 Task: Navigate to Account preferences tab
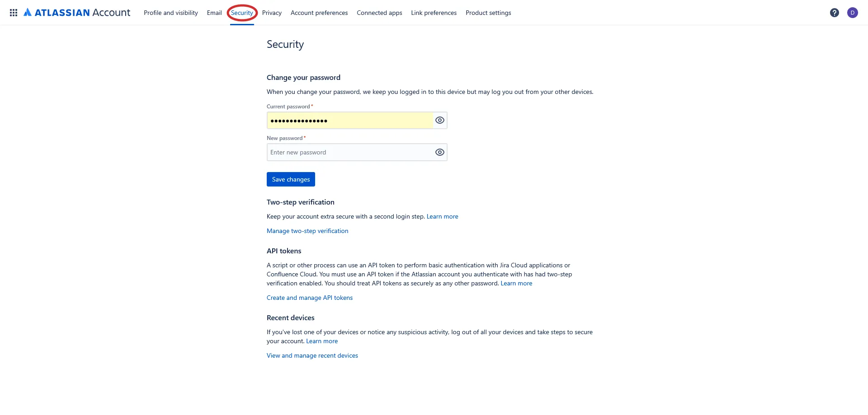[319, 13]
